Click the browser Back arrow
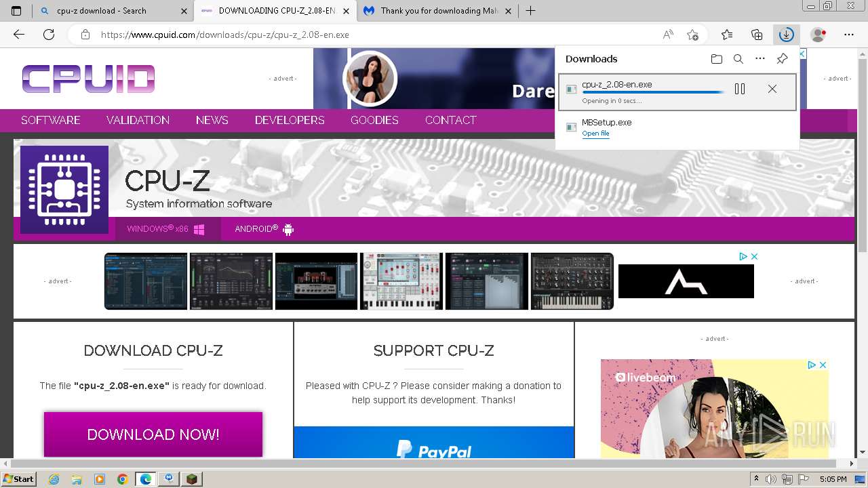 (x=19, y=35)
